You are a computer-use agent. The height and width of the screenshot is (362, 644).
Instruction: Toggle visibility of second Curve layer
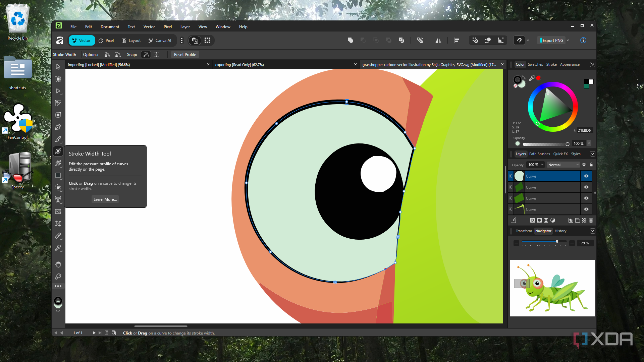tap(586, 187)
